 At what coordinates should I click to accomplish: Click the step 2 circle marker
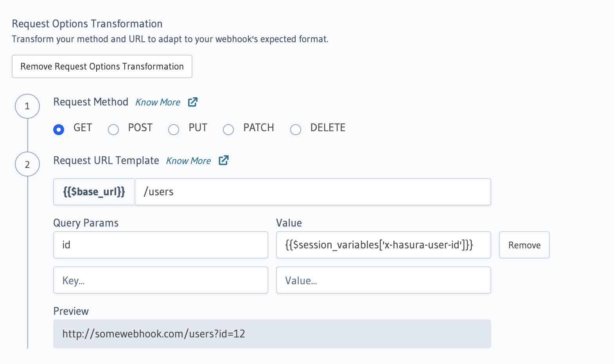pyautogui.click(x=27, y=164)
